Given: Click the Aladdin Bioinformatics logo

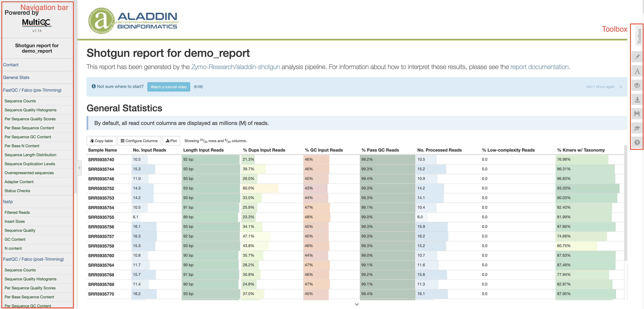Looking at the screenshot, I should tap(135, 21).
